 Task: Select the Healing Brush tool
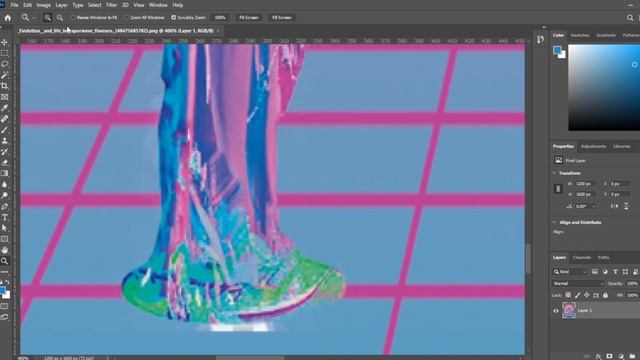coord(4,119)
